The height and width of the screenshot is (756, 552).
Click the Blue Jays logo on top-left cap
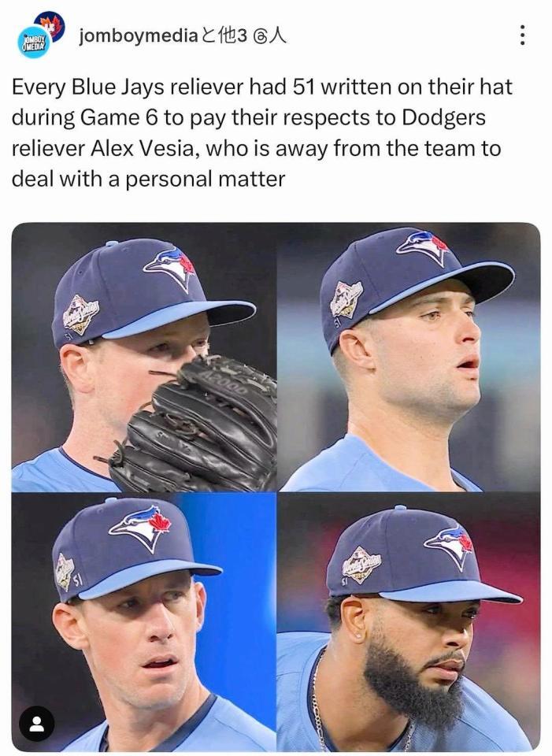(x=170, y=268)
